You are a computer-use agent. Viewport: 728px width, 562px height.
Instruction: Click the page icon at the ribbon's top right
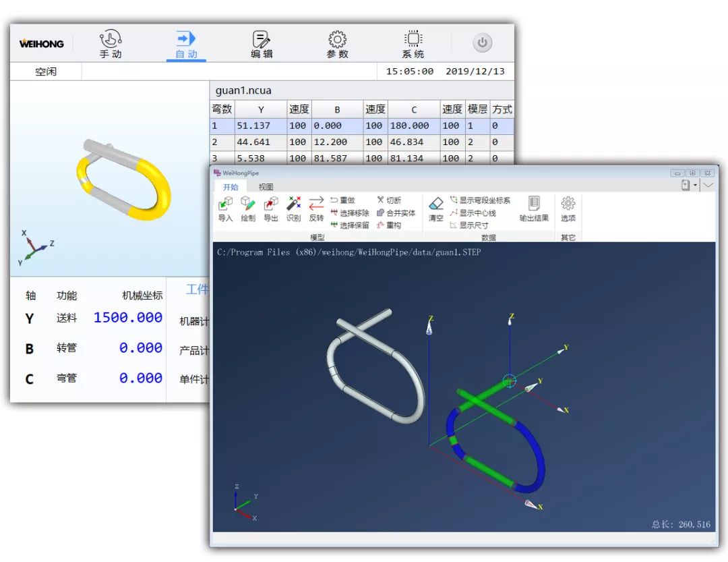686,185
